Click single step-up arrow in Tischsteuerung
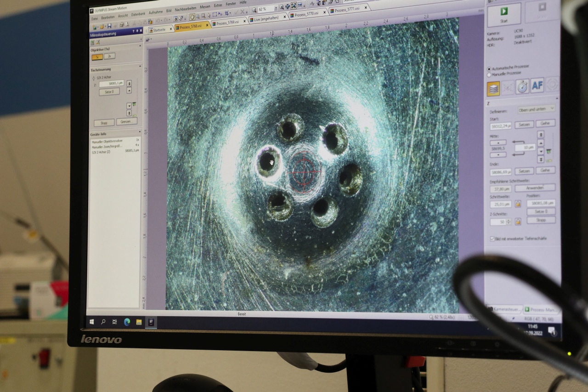Image resolution: width=588 pixels, height=392 pixels. (x=129, y=91)
